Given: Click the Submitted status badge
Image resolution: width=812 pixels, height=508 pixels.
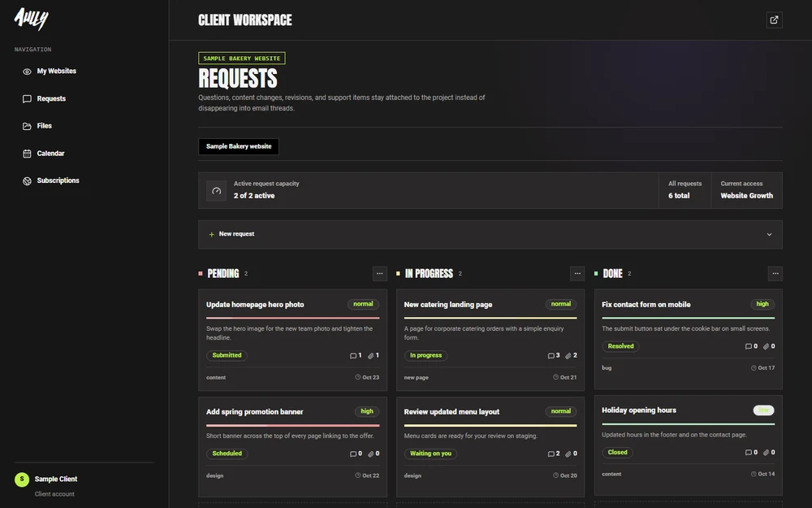Looking at the screenshot, I should 227,356.
